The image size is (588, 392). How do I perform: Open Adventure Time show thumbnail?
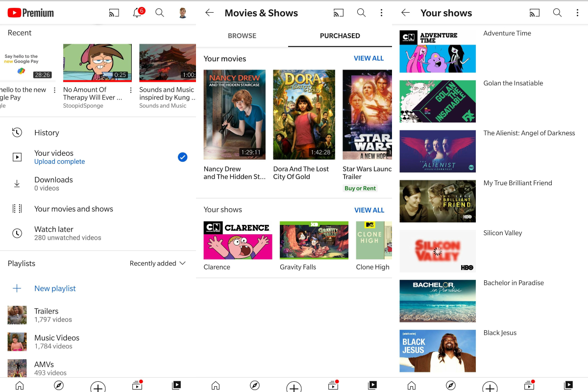point(438,51)
